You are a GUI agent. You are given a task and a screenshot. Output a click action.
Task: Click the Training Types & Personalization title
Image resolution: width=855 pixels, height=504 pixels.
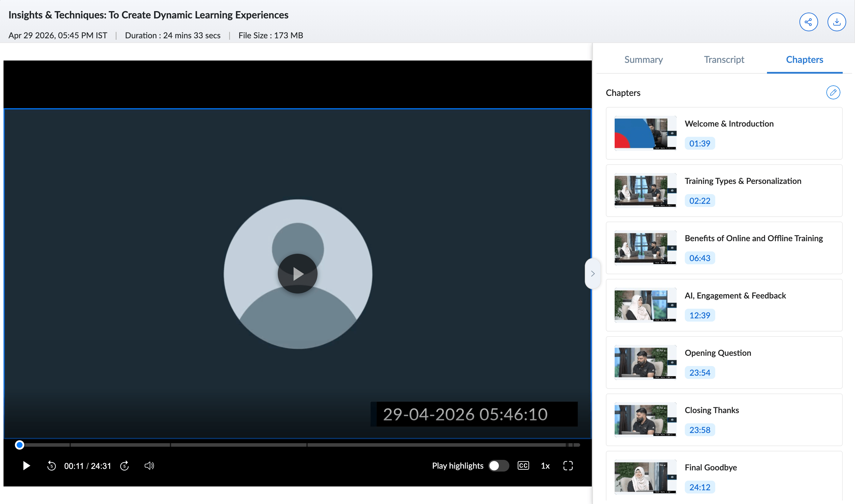[743, 181]
